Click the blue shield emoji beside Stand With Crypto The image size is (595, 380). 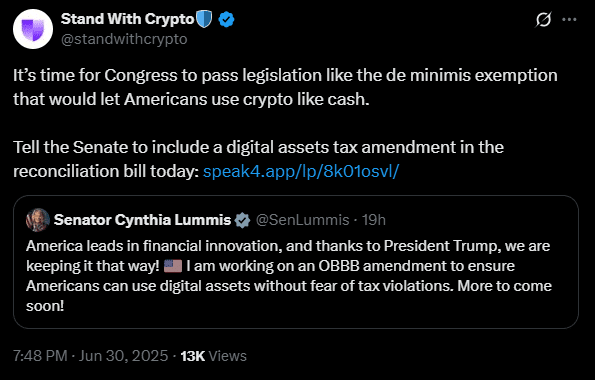(204, 19)
